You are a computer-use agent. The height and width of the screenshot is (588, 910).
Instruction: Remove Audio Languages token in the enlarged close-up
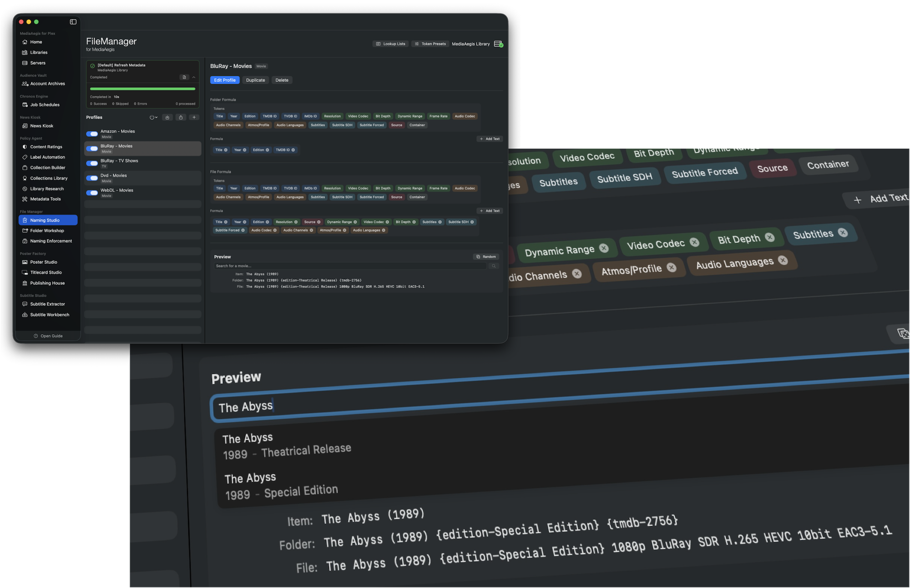click(x=783, y=260)
